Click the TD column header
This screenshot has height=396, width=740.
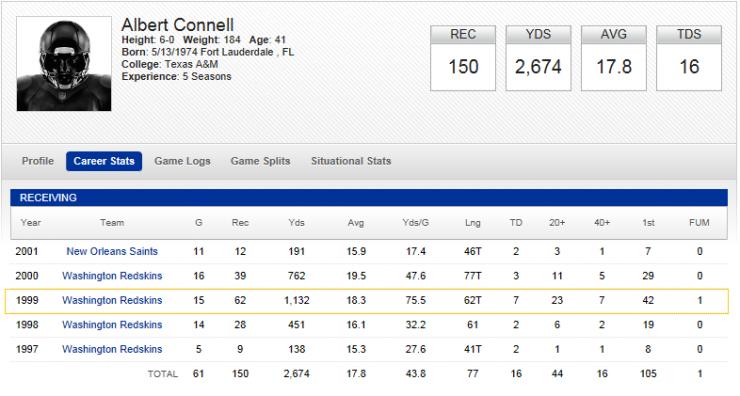[516, 223]
